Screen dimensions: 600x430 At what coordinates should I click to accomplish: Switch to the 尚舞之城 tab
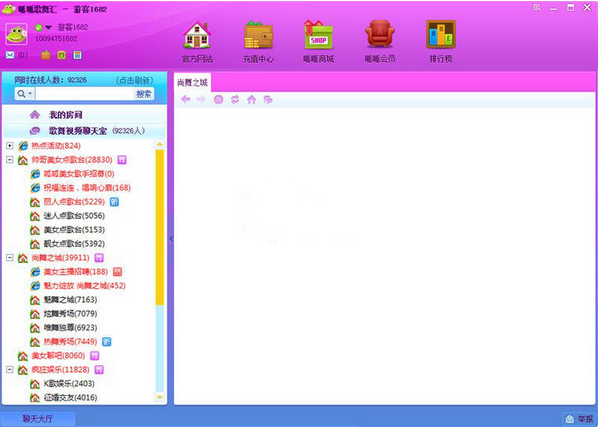pyautogui.click(x=193, y=83)
